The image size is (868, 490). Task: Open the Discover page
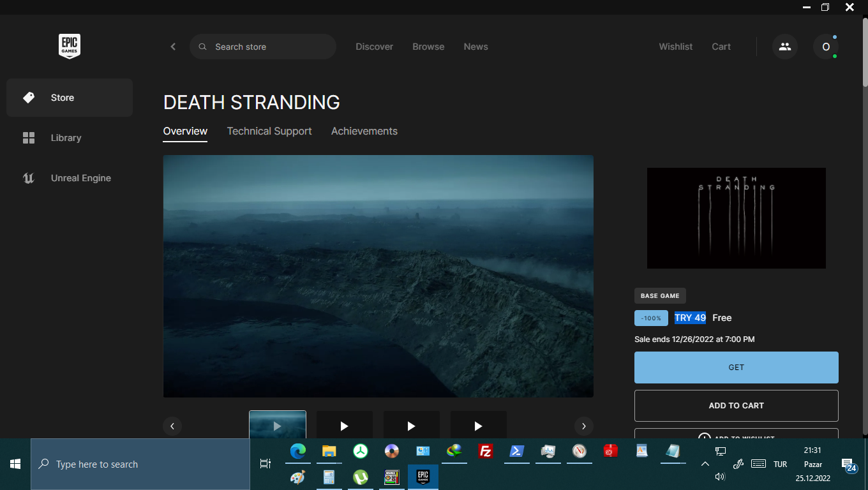coord(375,47)
